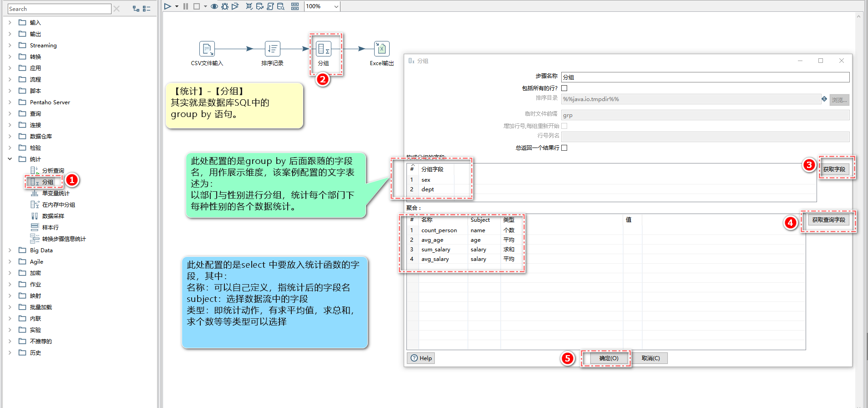Click the 排序目录 path field
This screenshot has width=868, height=408.
pos(691,99)
